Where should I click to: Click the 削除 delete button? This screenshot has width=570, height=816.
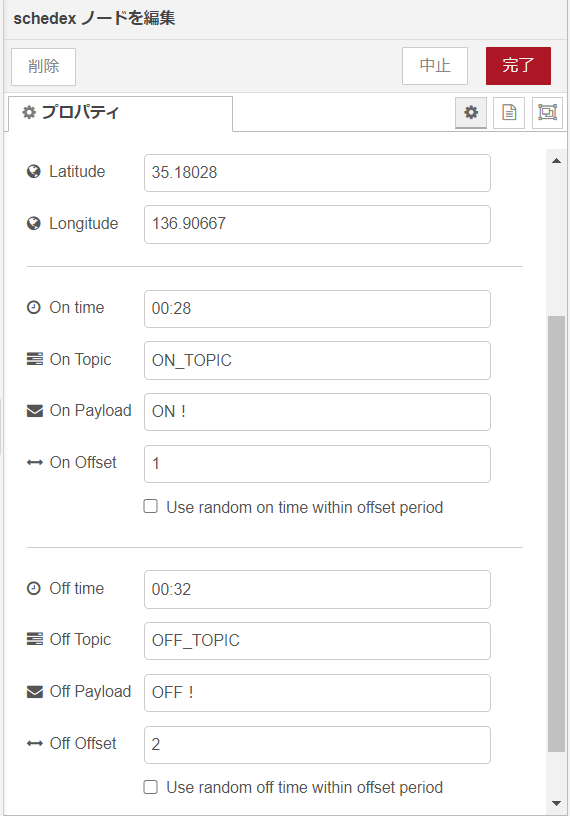click(x=44, y=67)
